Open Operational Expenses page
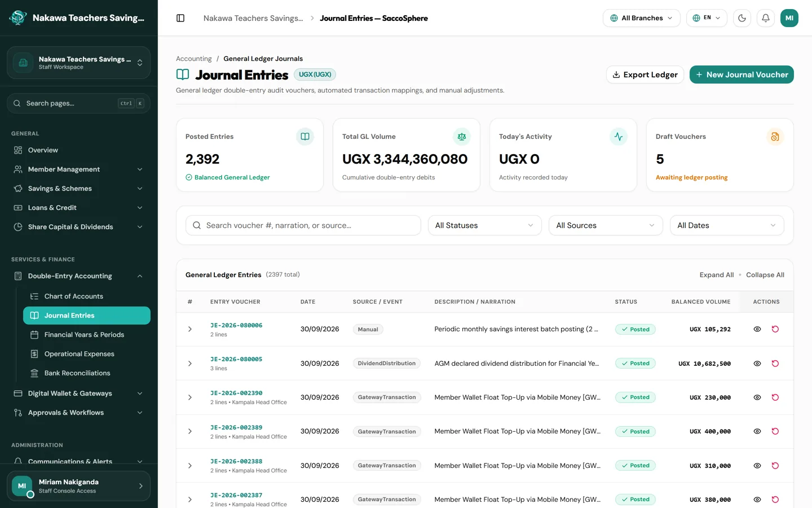The height and width of the screenshot is (508, 812). (x=87, y=354)
